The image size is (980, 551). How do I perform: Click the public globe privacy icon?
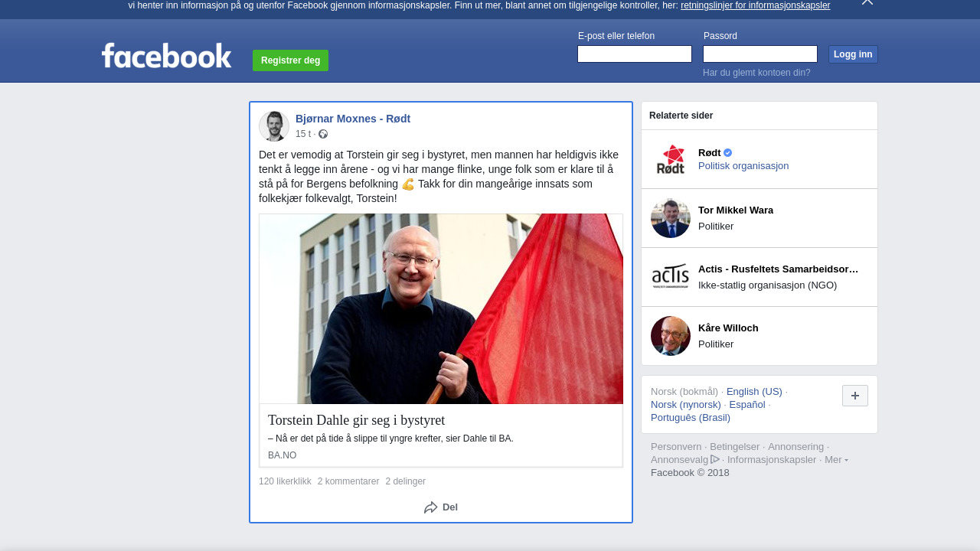point(323,134)
